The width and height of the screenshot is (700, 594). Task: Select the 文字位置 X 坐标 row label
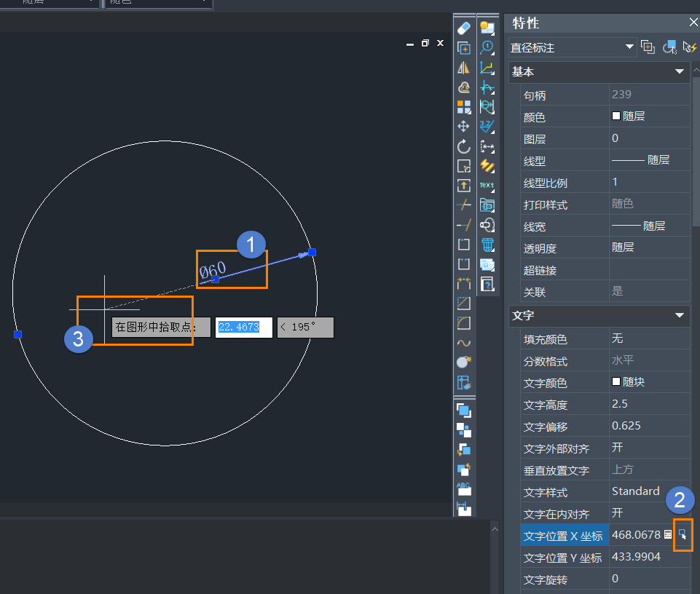tap(565, 535)
